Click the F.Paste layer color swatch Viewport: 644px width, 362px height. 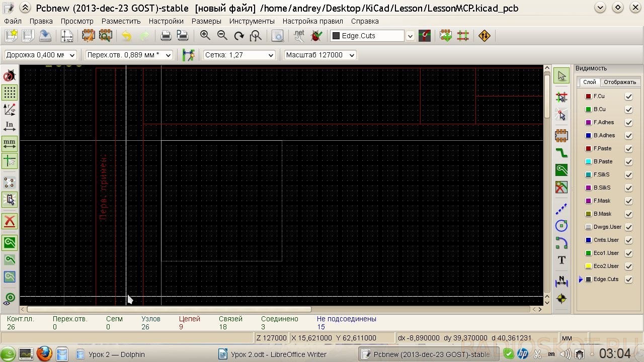point(588,148)
